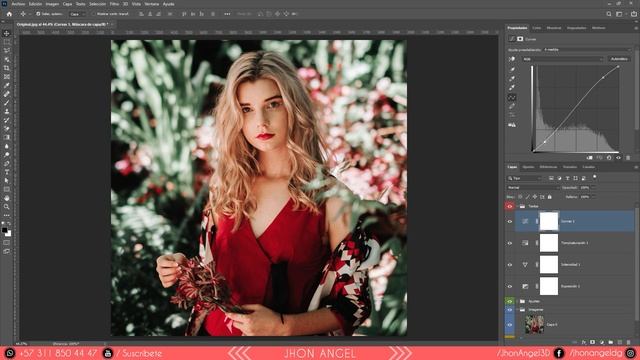This screenshot has height=360, width=640.
Task: Select the Horizontal Type tool
Action: pos(7,172)
